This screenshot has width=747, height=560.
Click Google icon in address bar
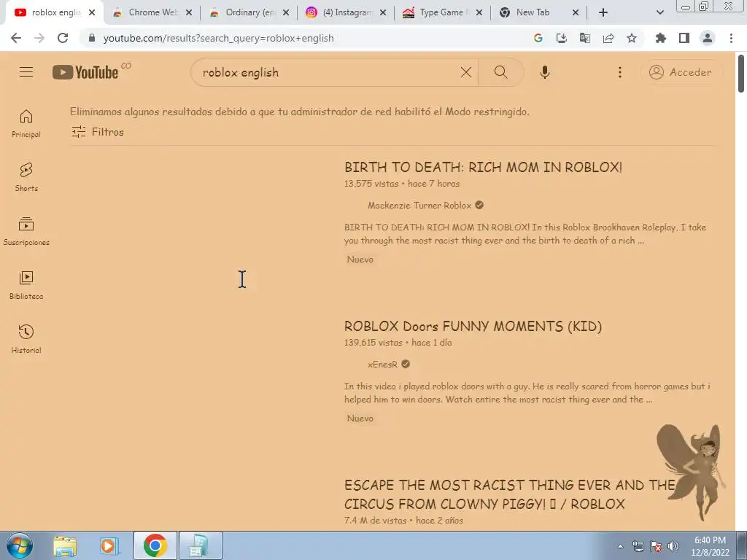point(538,38)
